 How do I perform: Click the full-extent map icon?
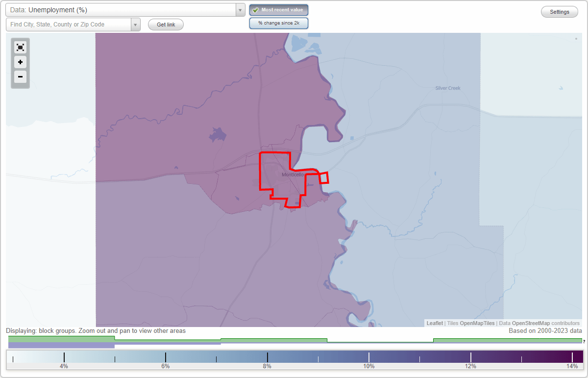coord(20,47)
